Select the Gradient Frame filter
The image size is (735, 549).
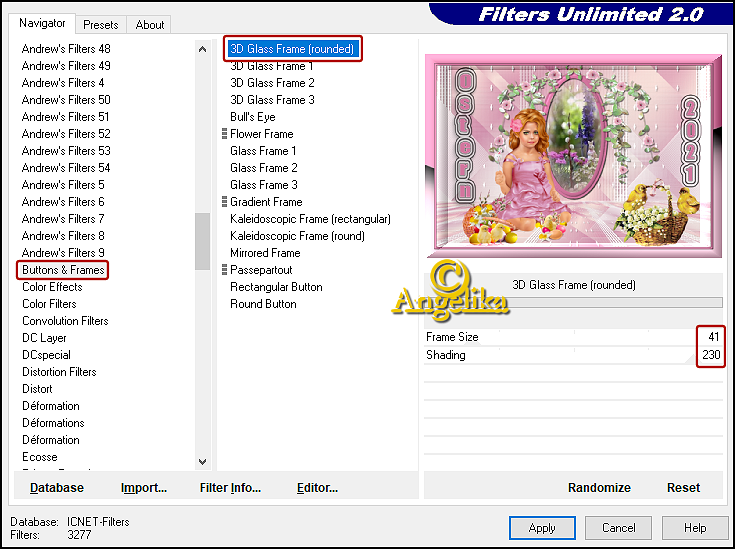click(266, 202)
